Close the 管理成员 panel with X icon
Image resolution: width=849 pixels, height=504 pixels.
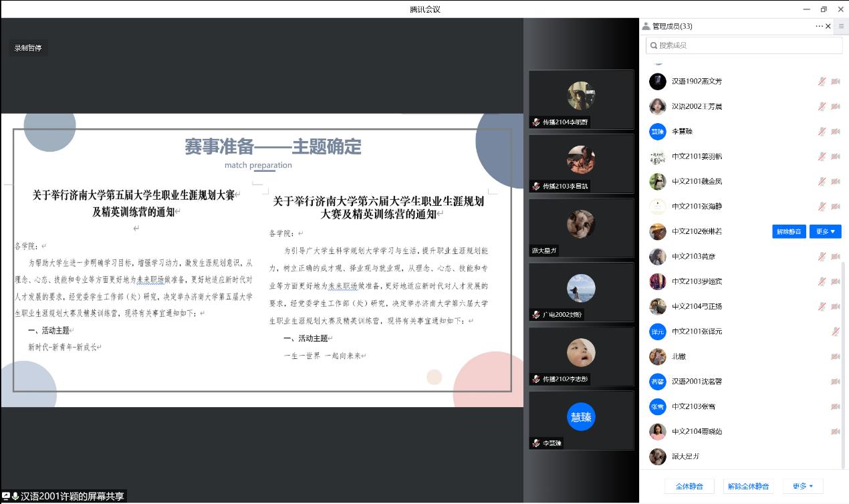point(828,26)
